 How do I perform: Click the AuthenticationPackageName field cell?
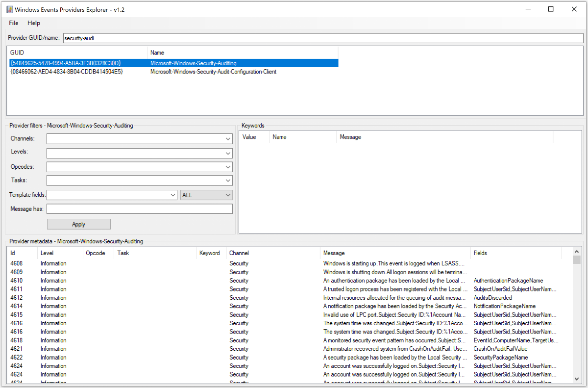508,281
